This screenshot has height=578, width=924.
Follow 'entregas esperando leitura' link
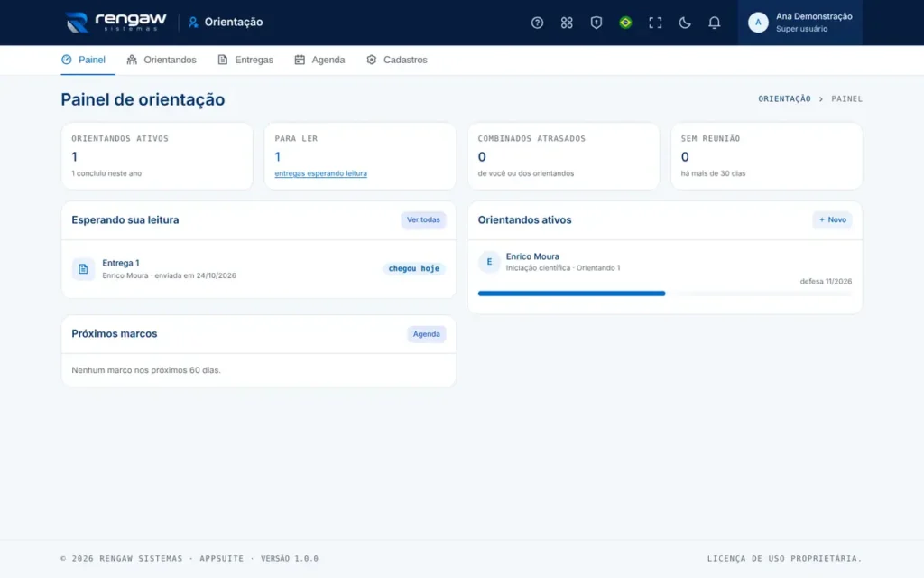[x=320, y=173]
